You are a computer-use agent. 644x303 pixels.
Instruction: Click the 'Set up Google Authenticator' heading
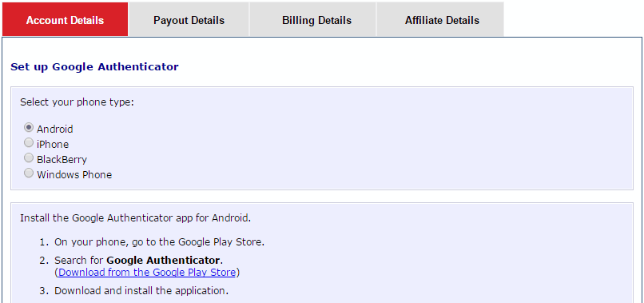click(94, 66)
